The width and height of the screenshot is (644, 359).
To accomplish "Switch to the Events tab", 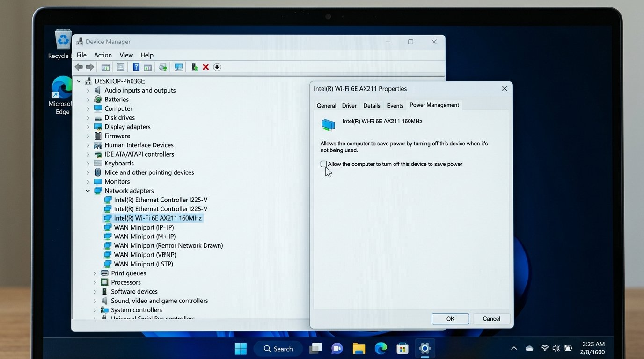I will pyautogui.click(x=395, y=106).
